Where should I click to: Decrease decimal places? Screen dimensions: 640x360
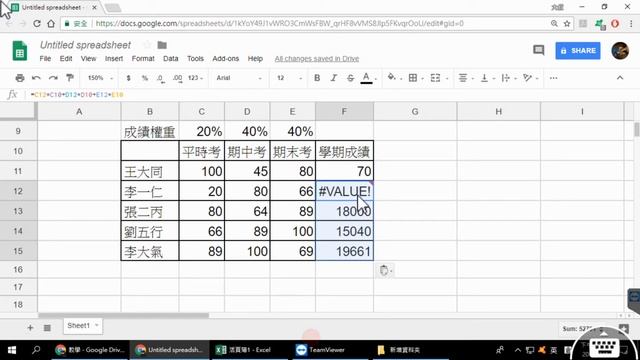pyautogui.click(x=161, y=78)
